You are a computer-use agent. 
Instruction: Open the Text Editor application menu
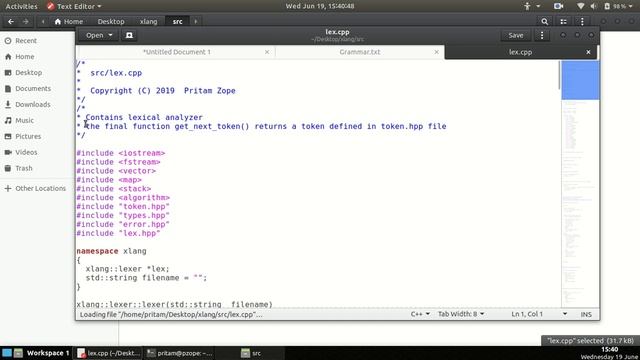pos(74,6)
